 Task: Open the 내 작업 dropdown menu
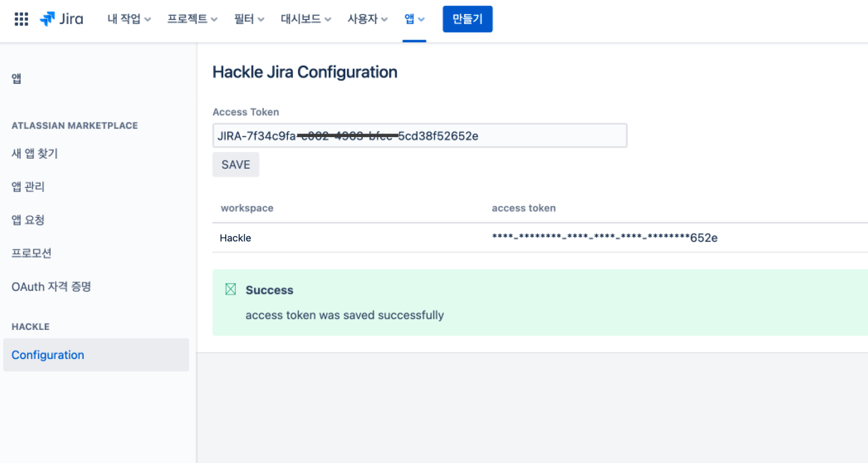click(x=129, y=19)
